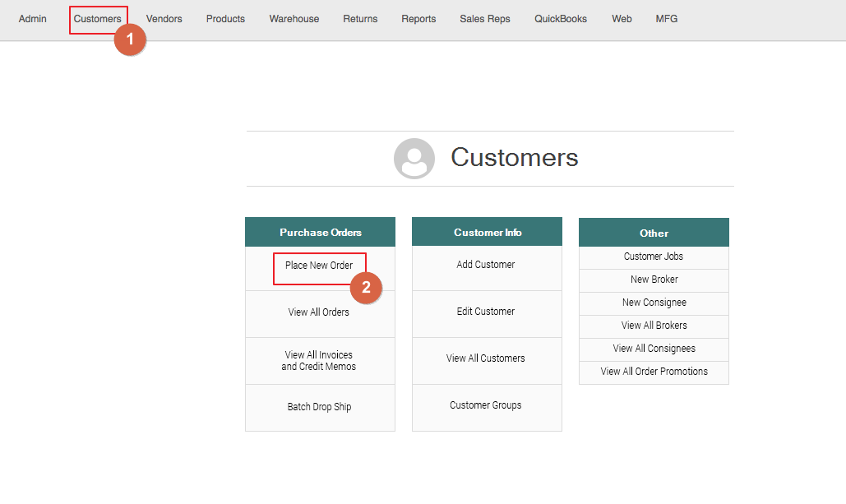Open Customer Jobs under Other
Screen dimensions: 846x504
[654, 257]
